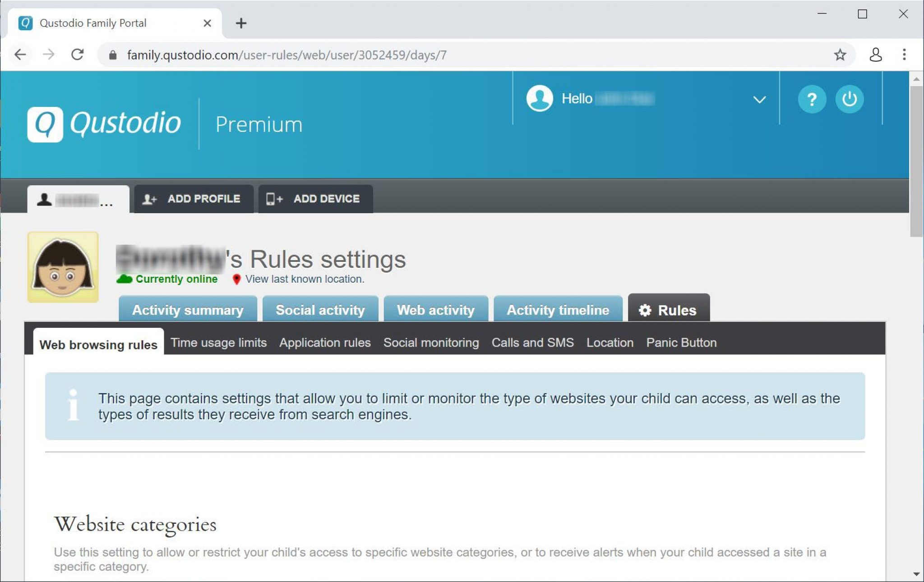Click the Currently online status indicator

(x=170, y=279)
